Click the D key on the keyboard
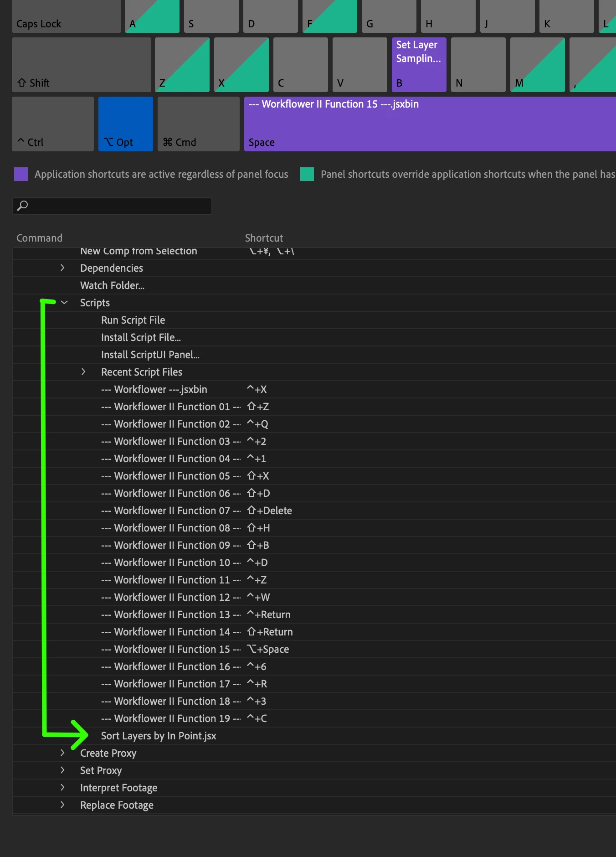Image resolution: width=616 pixels, height=857 pixels. click(x=271, y=16)
